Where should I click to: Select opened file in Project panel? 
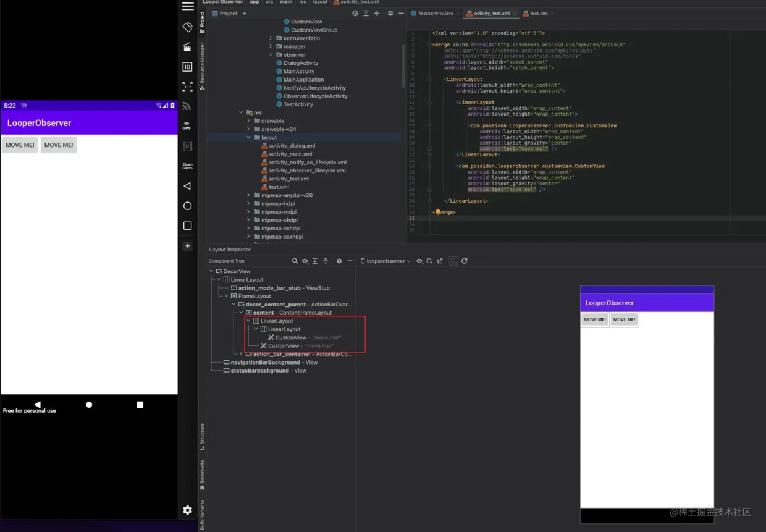(x=355, y=13)
